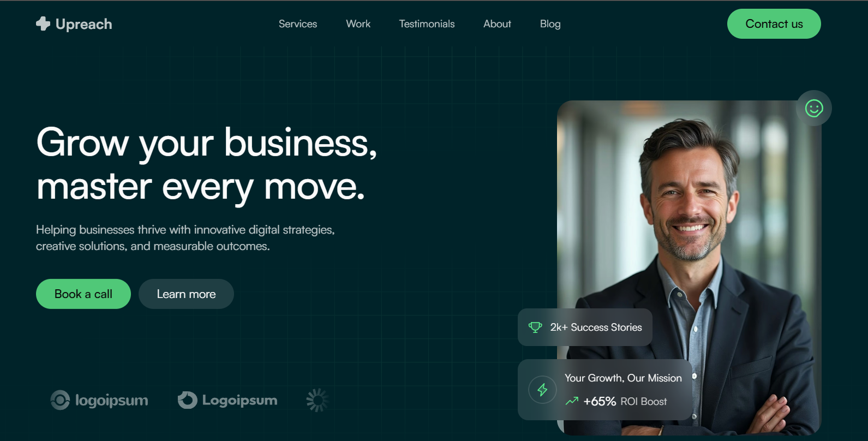Click the lightning bolt circle icon
The height and width of the screenshot is (441, 868).
542,390
